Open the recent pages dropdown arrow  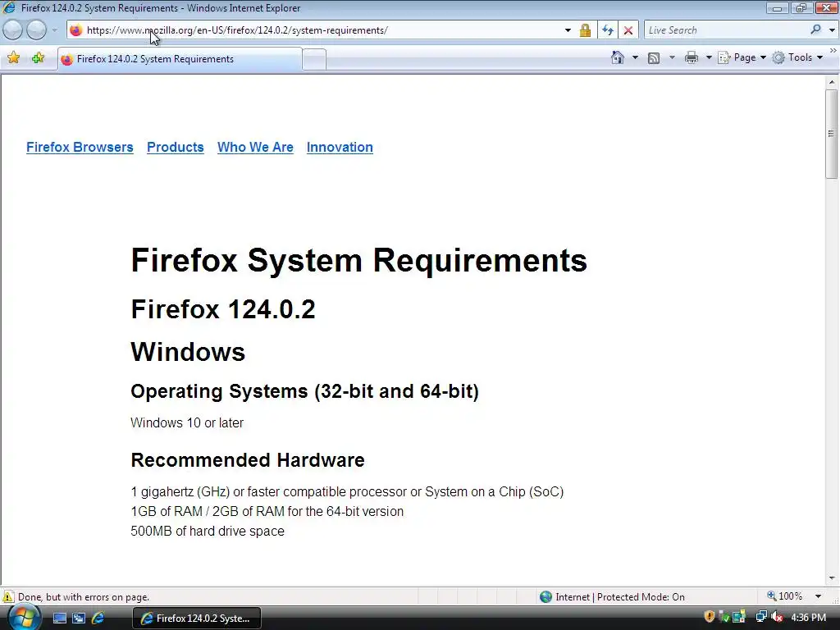pos(54,30)
